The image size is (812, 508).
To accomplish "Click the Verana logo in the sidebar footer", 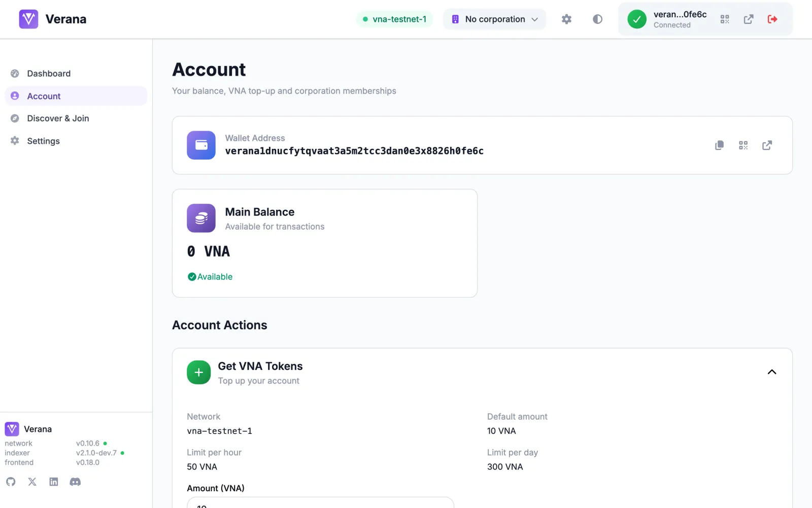I will (12, 429).
